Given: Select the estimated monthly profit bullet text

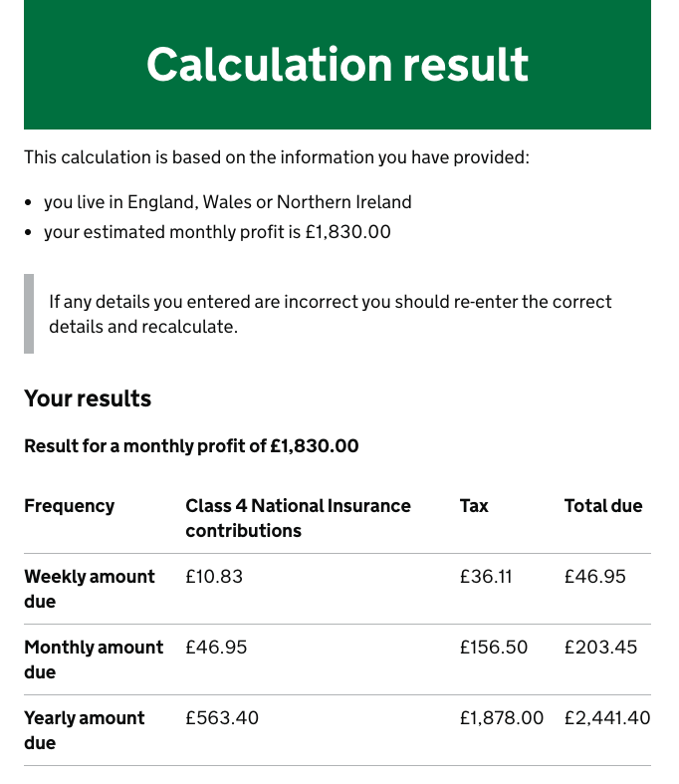Looking at the screenshot, I should [217, 232].
